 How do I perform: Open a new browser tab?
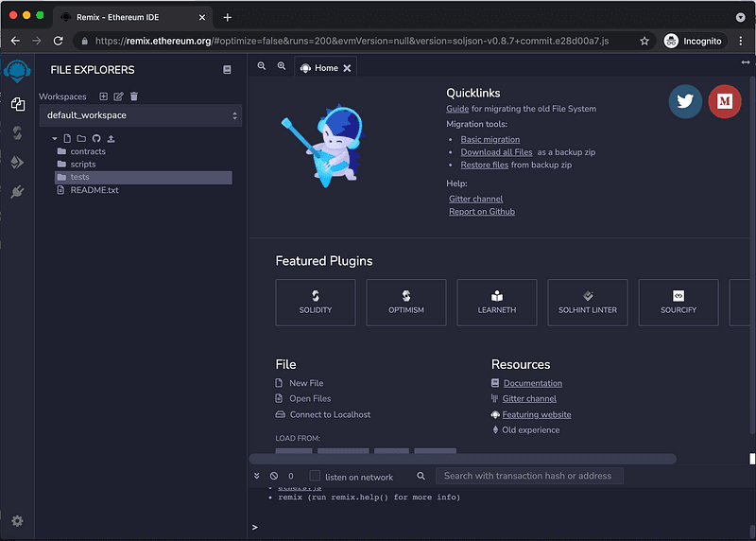click(x=228, y=17)
